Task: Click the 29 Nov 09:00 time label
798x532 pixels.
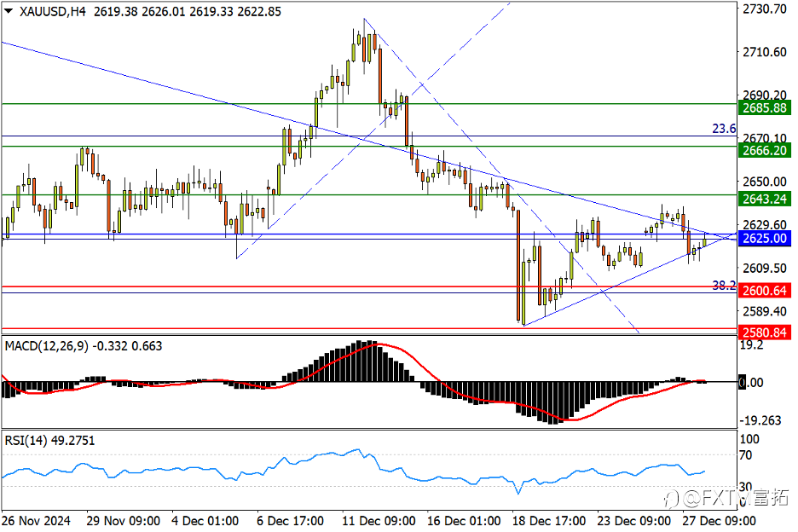Action: (123, 521)
